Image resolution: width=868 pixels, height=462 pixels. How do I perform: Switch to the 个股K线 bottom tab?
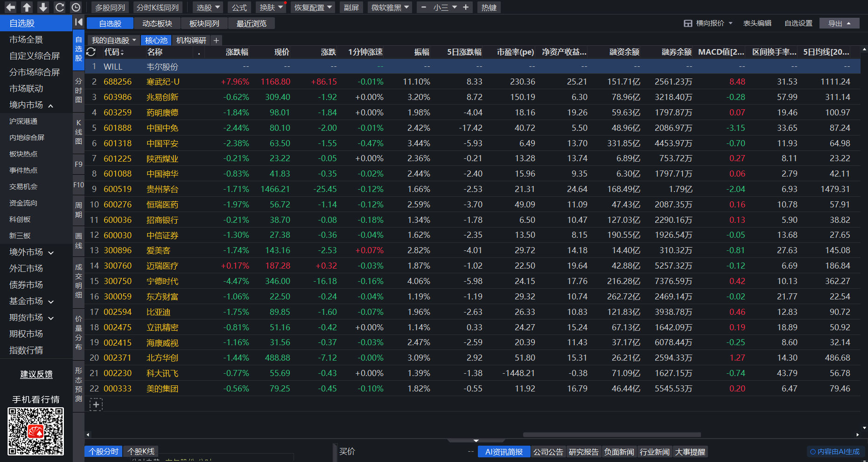click(x=141, y=452)
